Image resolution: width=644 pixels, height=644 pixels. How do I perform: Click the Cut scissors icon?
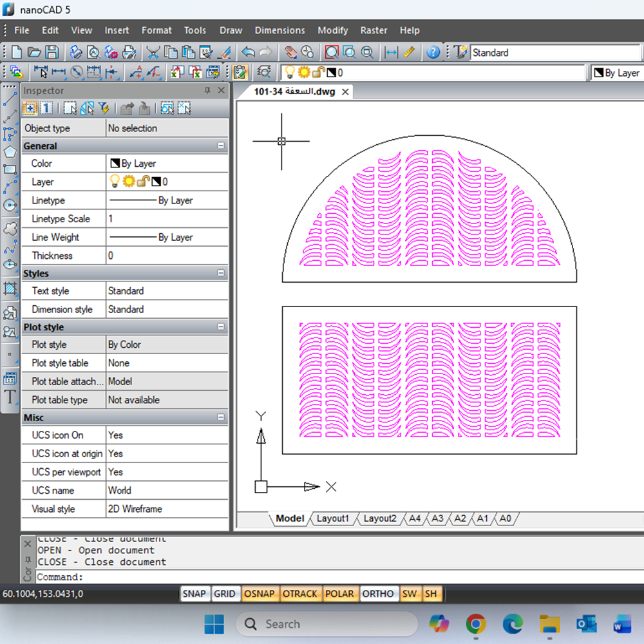pyautogui.click(x=153, y=53)
